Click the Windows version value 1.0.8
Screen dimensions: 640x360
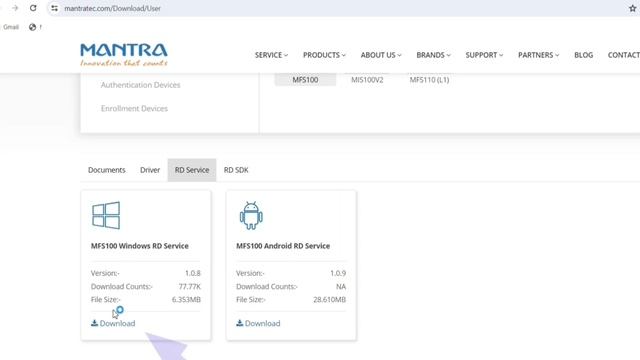(193, 273)
